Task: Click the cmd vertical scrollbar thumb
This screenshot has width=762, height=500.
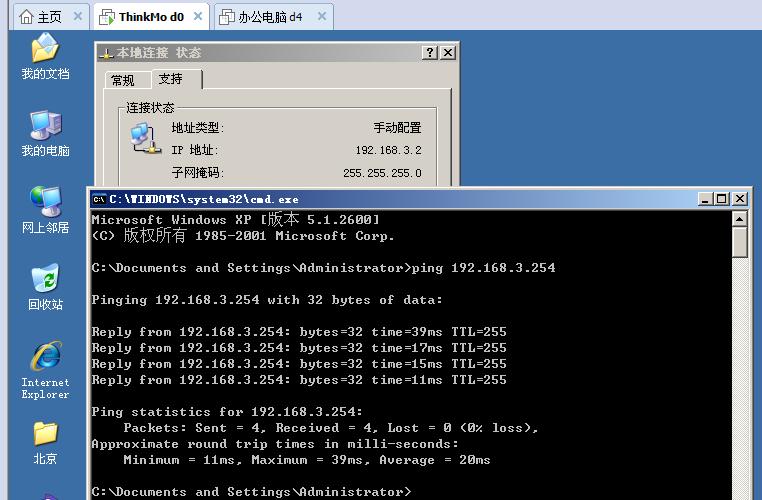Action: click(x=740, y=242)
